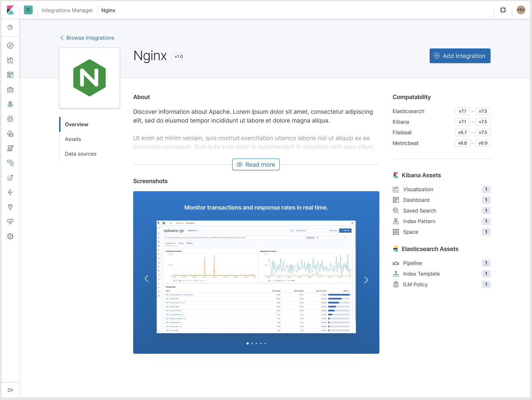532x400 pixels.
Task: Open Dashboard icon in left sidebar
Action: (10, 75)
